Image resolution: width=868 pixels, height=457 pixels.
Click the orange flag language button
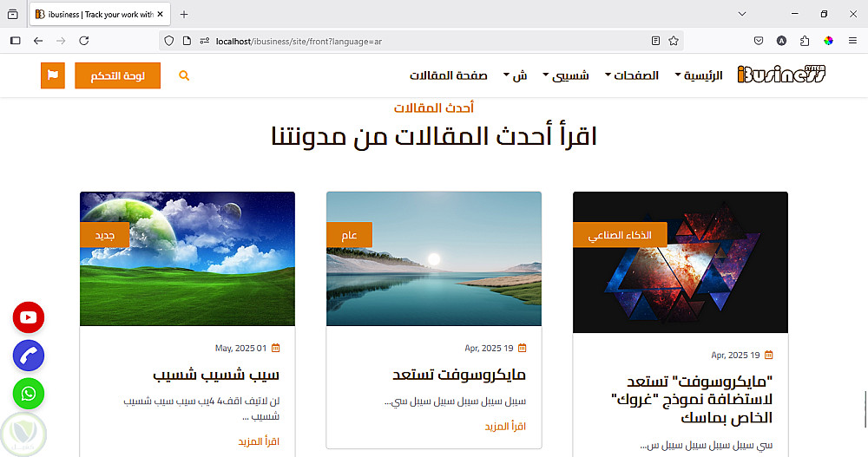[53, 75]
